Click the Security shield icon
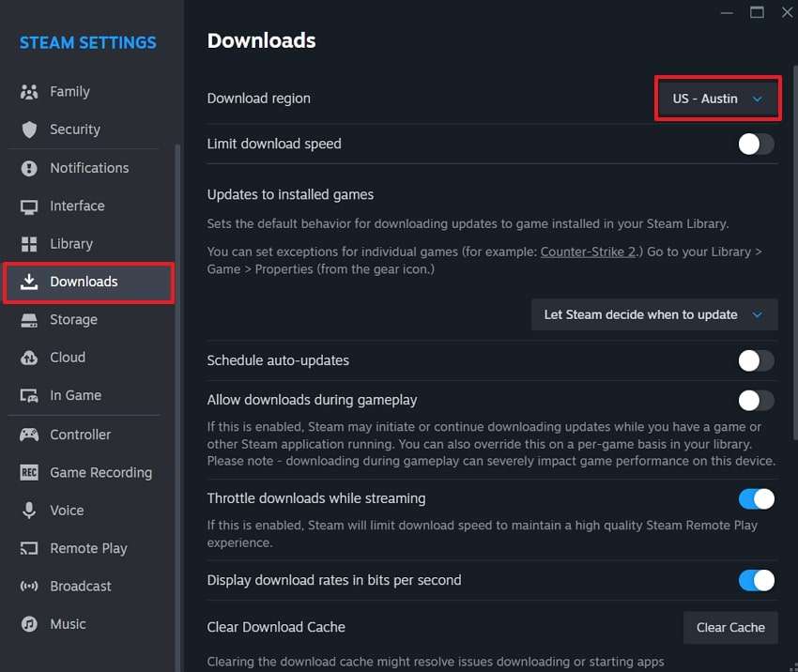 click(29, 130)
